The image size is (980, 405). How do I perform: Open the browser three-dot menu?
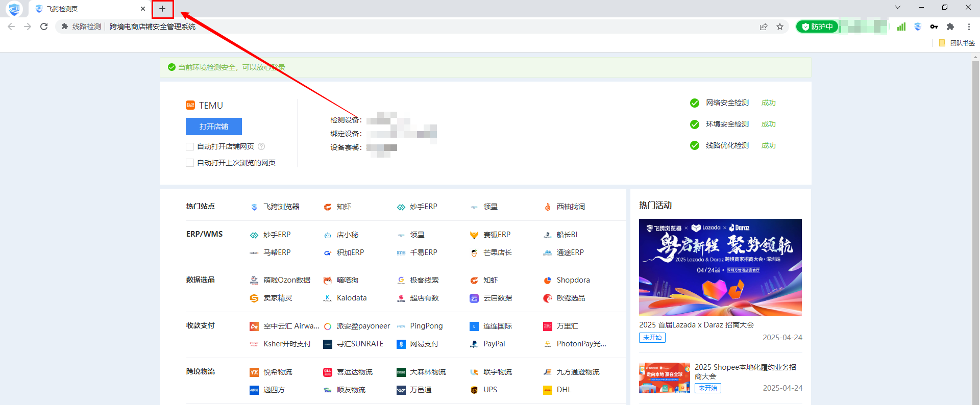pyautogui.click(x=969, y=27)
